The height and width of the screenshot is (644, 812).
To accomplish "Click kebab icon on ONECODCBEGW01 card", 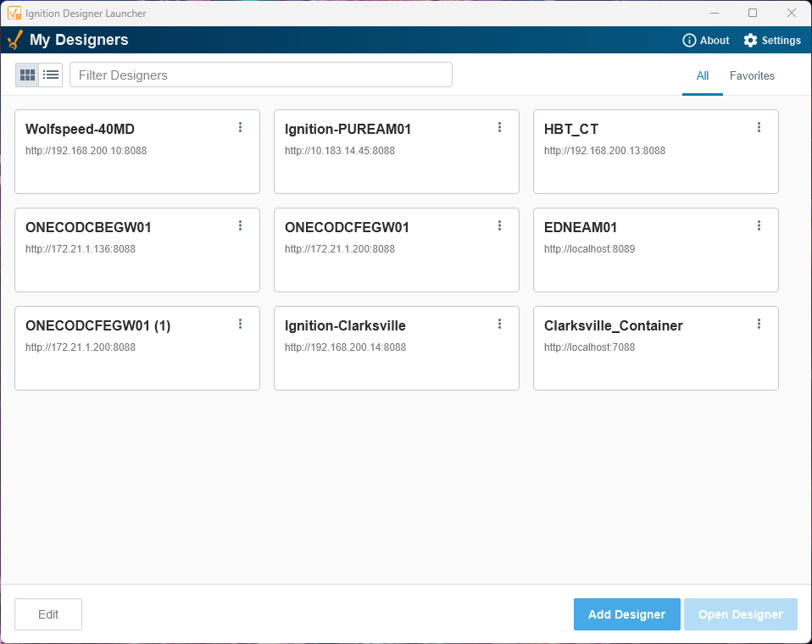I will pos(240,225).
